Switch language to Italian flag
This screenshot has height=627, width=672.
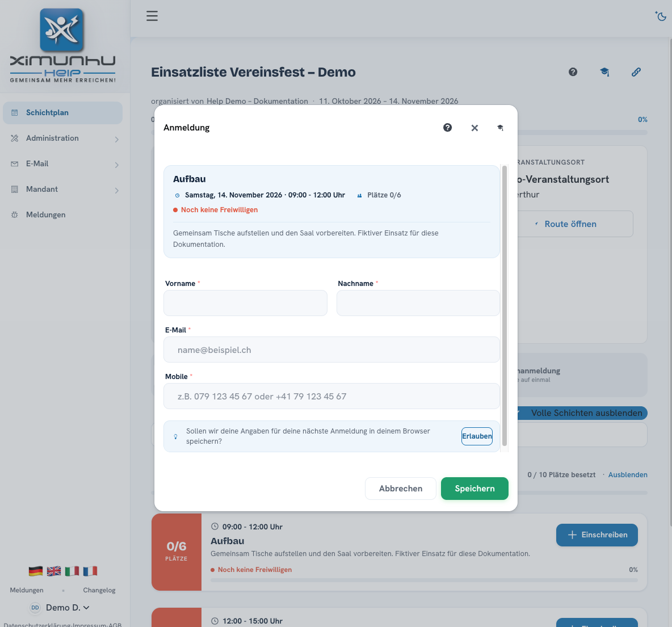[x=72, y=571]
